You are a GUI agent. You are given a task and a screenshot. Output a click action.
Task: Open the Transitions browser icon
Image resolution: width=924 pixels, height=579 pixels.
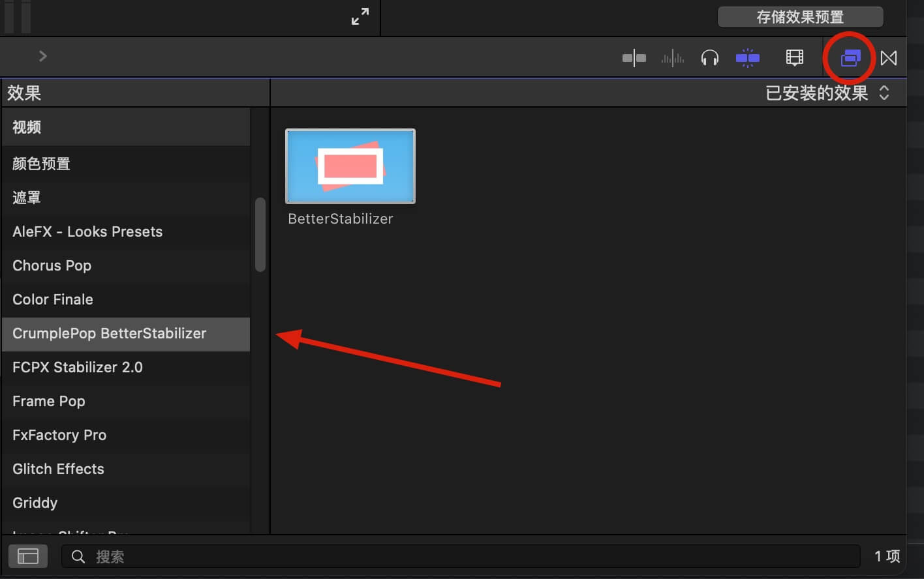pos(888,59)
